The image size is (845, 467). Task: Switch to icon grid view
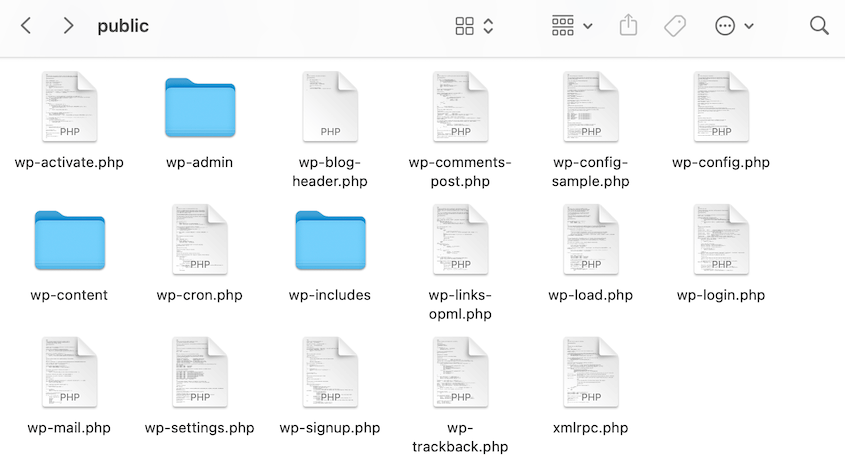pyautogui.click(x=464, y=25)
